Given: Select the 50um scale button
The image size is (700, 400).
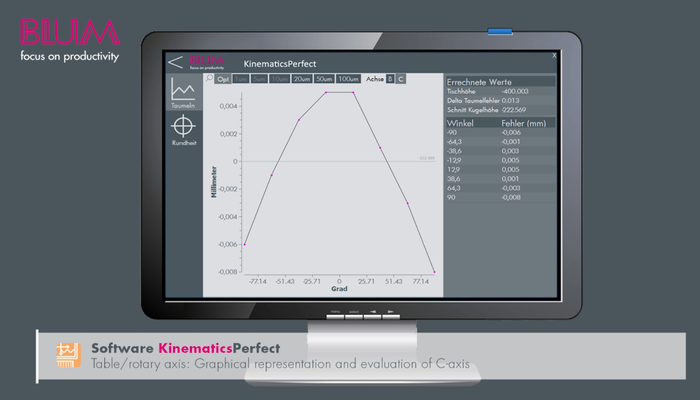Looking at the screenshot, I should click(324, 79).
